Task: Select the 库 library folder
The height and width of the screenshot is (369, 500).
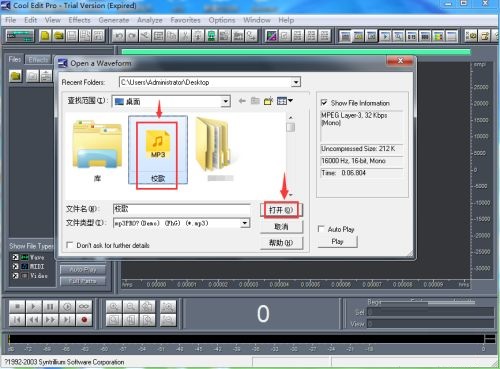Action: (x=97, y=151)
